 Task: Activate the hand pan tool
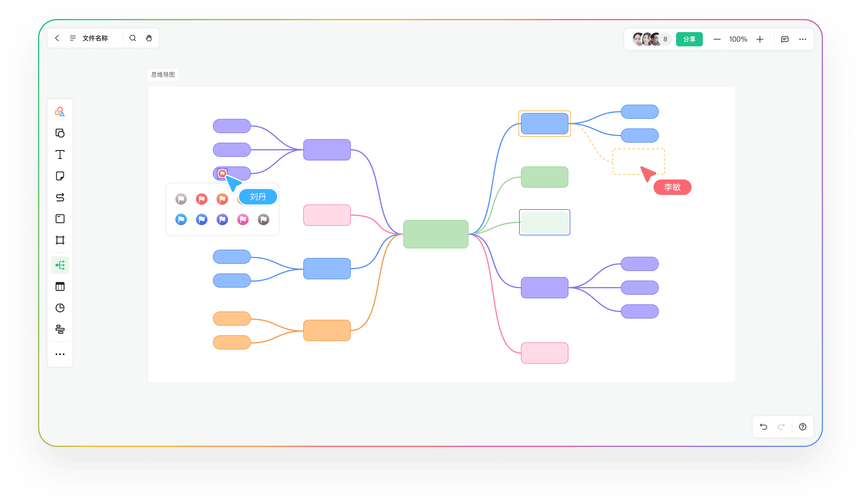pos(149,38)
